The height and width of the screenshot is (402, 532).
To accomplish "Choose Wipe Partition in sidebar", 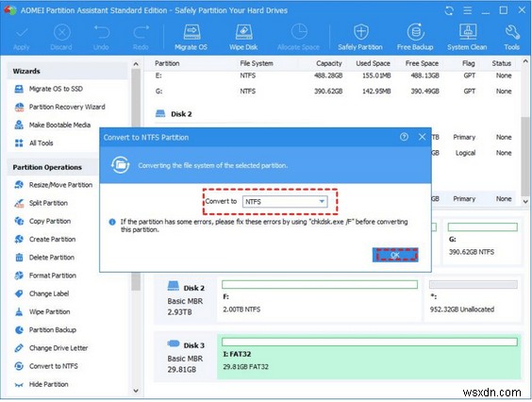I will pyautogui.click(x=42, y=311).
